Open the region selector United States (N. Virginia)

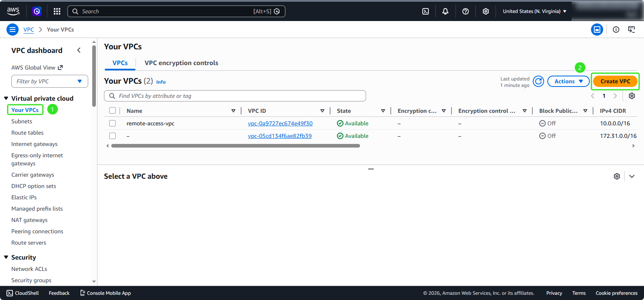(x=534, y=11)
